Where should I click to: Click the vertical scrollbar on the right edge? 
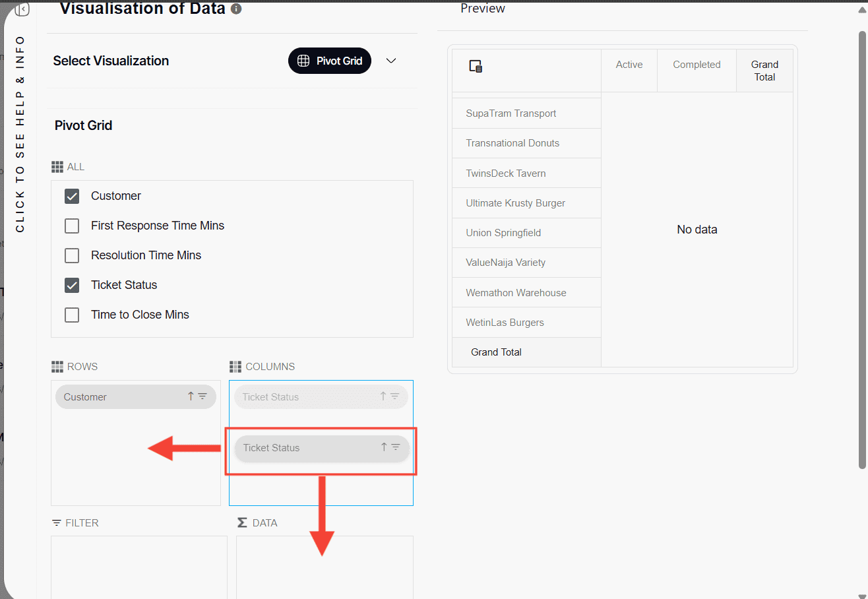pyautogui.click(x=861, y=249)
